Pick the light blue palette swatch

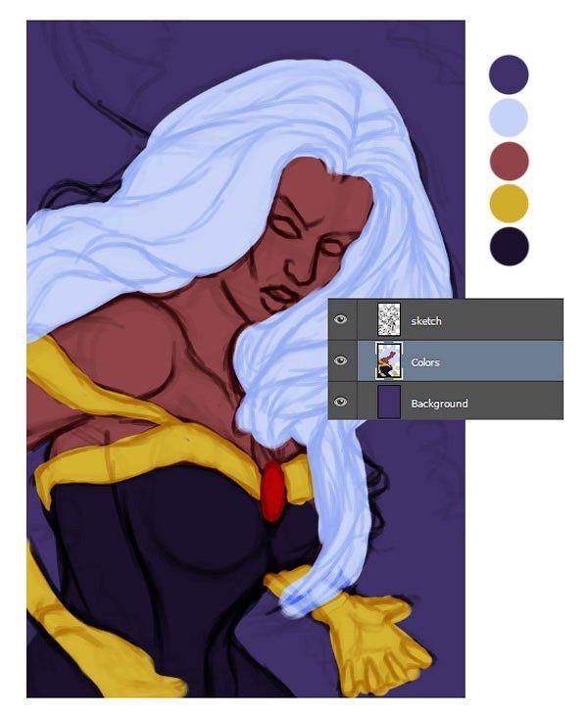(509, 118)
